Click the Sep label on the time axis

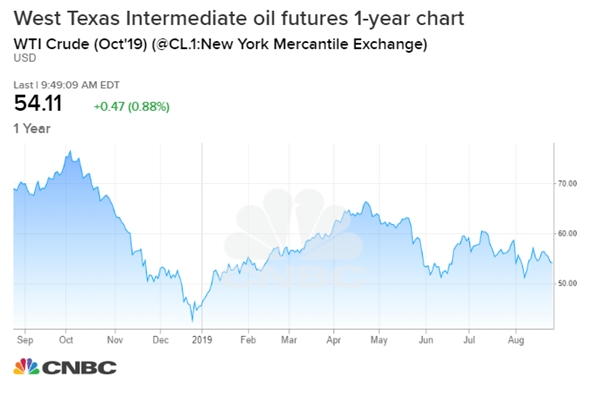point(23,340)
